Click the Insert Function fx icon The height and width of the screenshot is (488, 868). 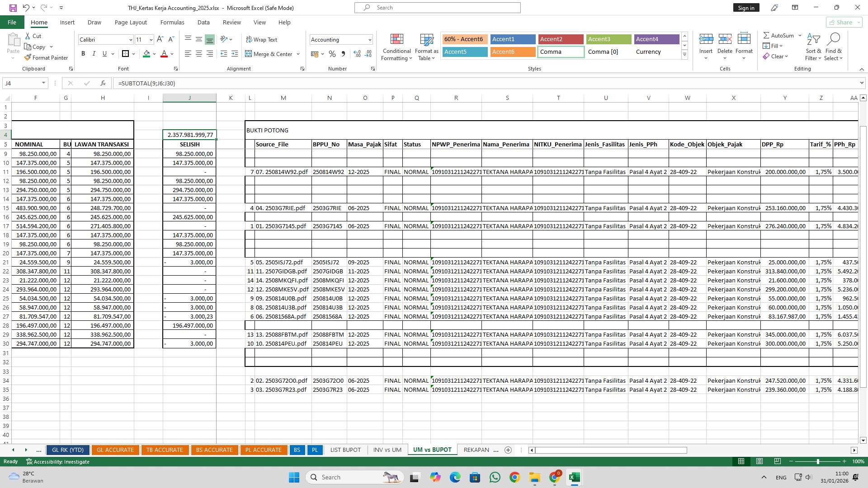coord(103,83)
